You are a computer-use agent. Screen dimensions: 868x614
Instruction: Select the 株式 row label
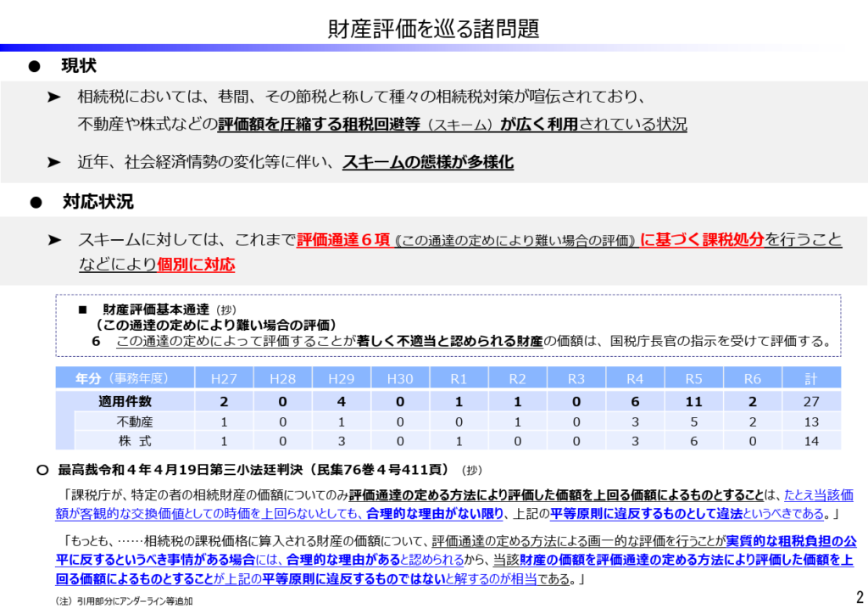pyautogui.click(x=134, y=441)
